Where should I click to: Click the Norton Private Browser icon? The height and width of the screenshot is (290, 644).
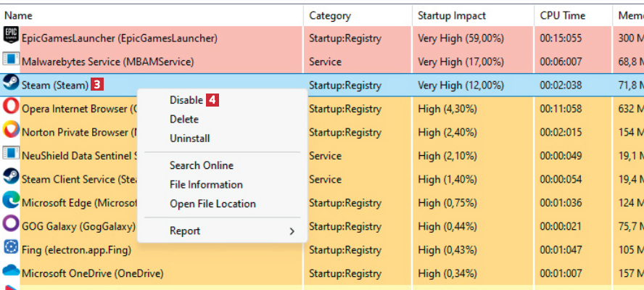[x=11, y=131]
